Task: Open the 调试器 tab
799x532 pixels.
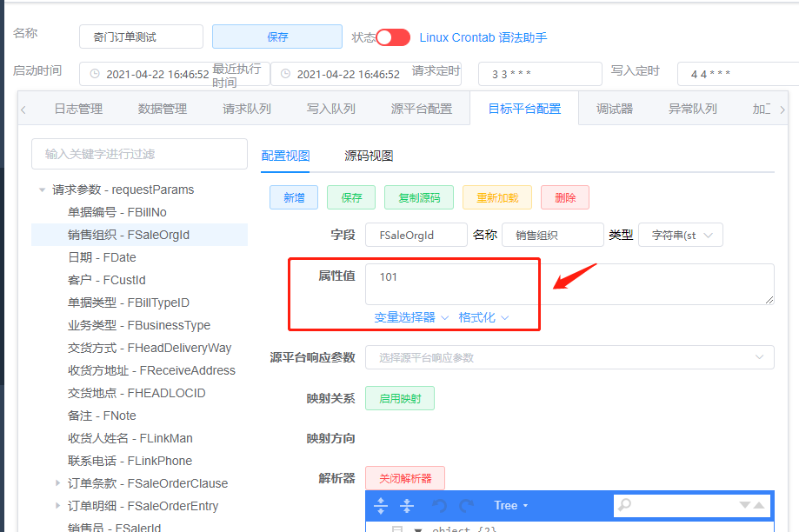Action: click(615, 109)
